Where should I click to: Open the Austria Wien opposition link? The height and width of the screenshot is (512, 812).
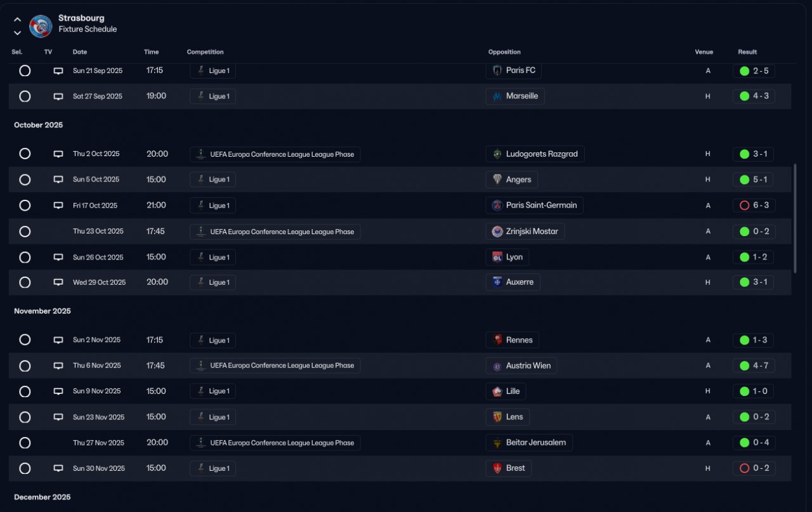528,365
